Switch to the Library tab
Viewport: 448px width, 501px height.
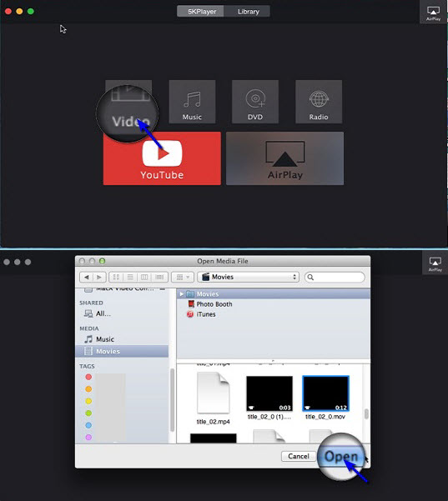coord(248,12)
